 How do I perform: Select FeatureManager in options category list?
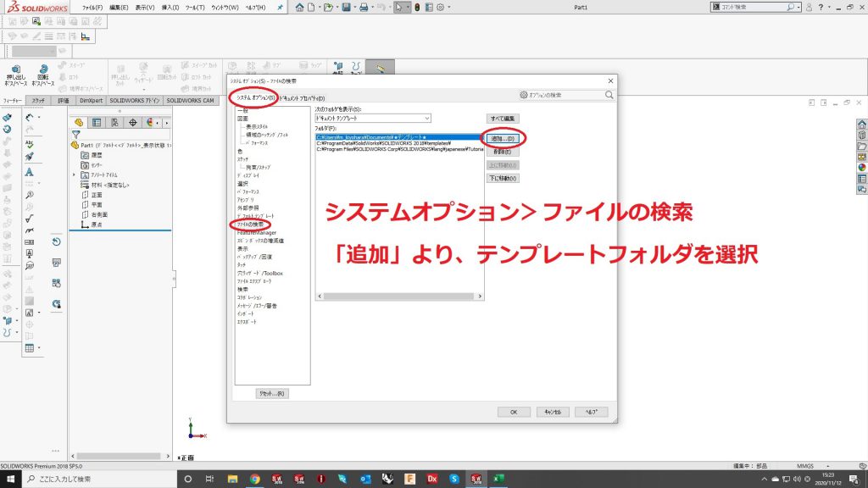(256, 233)
